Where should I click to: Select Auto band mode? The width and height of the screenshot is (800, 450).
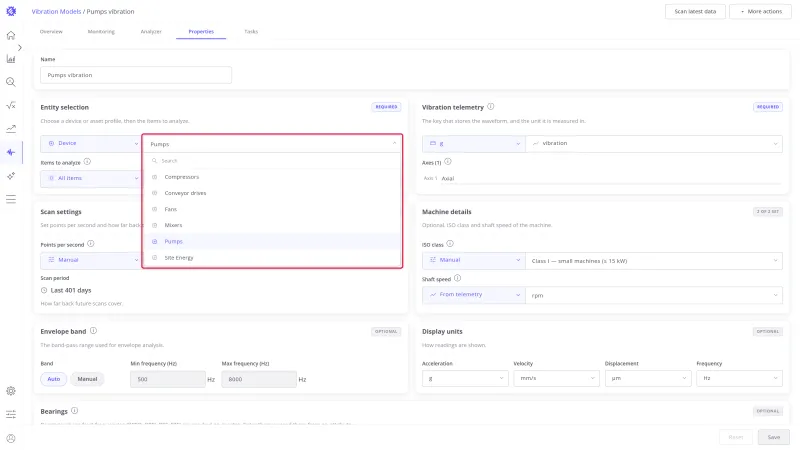click(x=54, y=379)
